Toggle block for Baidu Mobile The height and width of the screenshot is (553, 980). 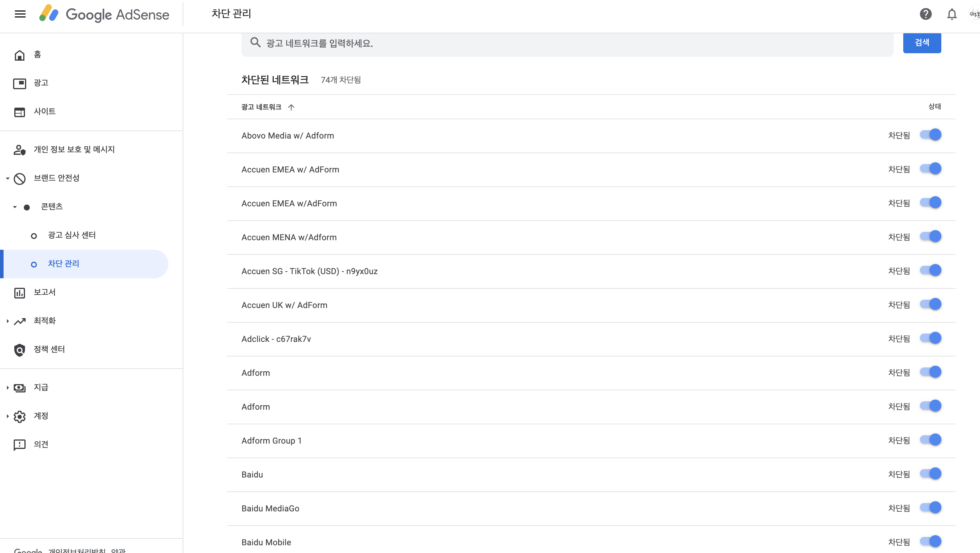(930, 541)
